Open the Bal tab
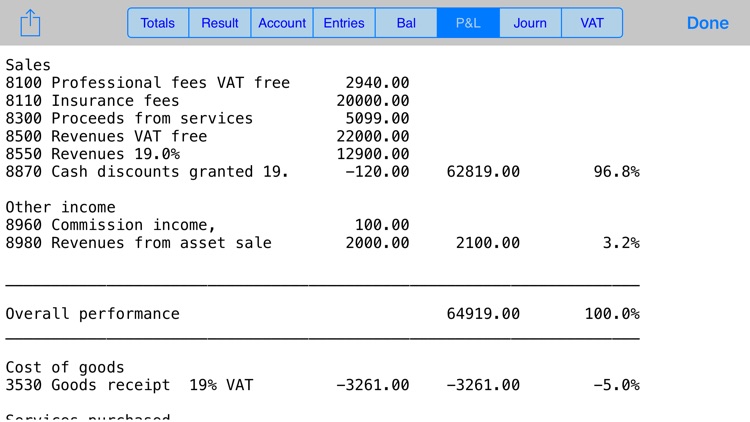This screenshot has width=750, height=422. (406, 22)
